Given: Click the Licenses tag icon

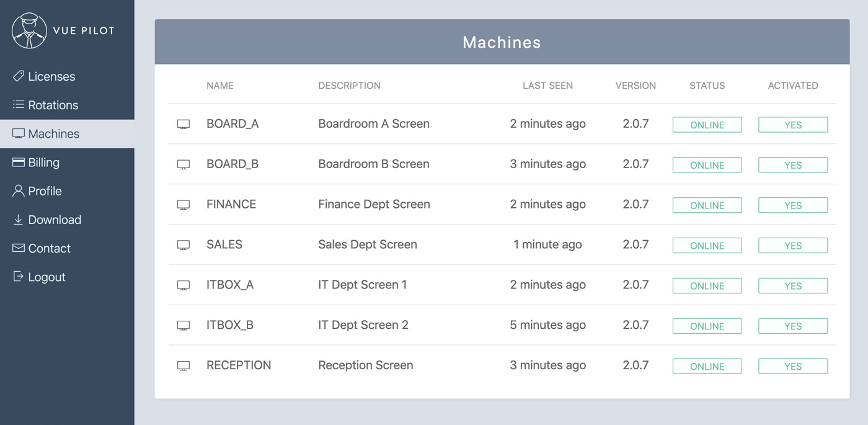Looking at the screenshot, I should pos(19,76).
